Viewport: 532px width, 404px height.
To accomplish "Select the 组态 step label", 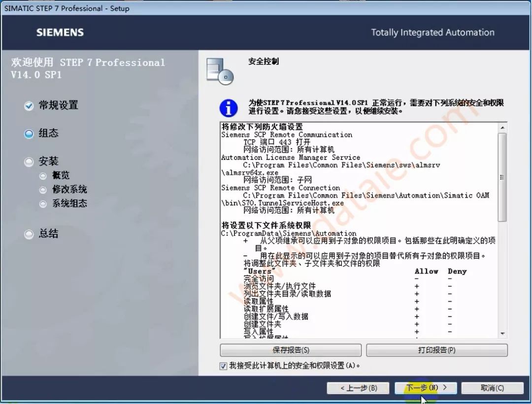I will [x=48, y=133].
